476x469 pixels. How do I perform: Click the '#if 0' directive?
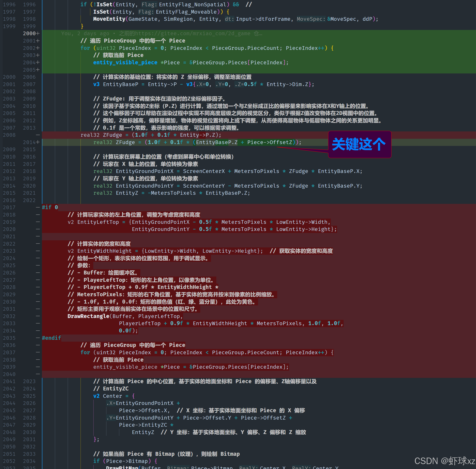coord(50,207)
